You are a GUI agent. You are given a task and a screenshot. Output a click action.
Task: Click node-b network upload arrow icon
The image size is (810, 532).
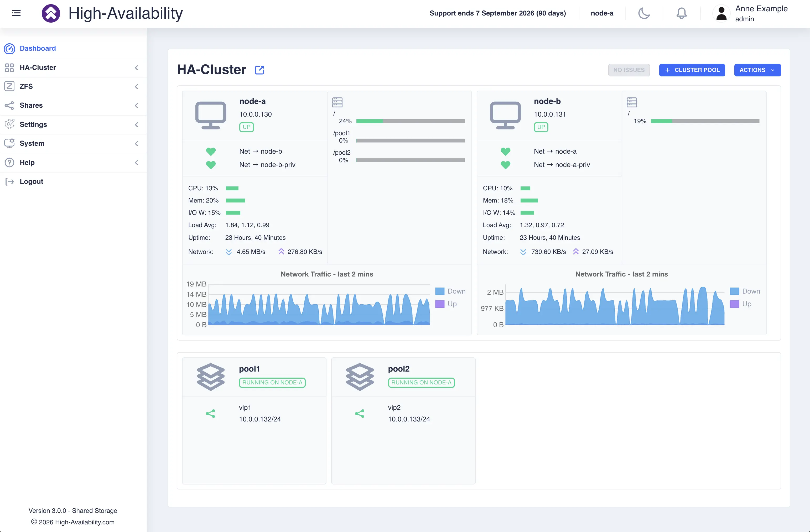tap(576, 252)
